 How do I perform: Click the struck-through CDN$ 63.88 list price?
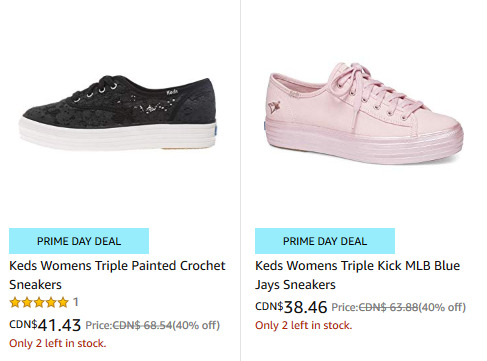click(388, 307)
